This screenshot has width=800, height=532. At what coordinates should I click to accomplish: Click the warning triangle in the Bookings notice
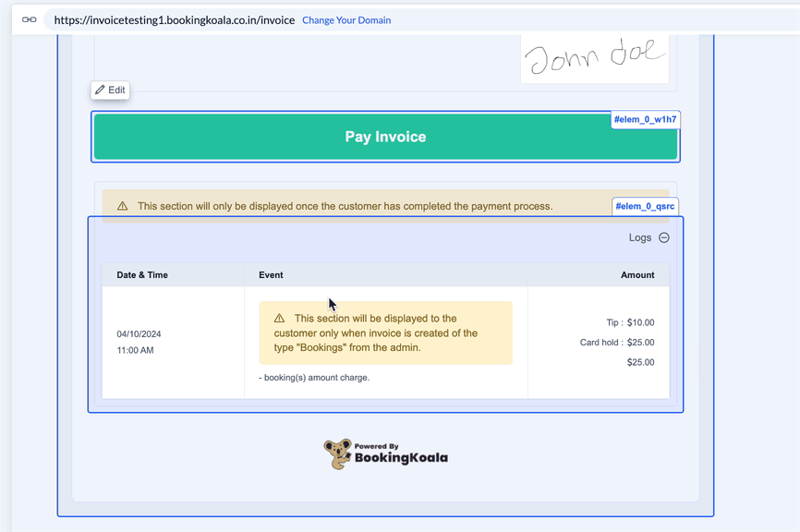coord(279,319)
